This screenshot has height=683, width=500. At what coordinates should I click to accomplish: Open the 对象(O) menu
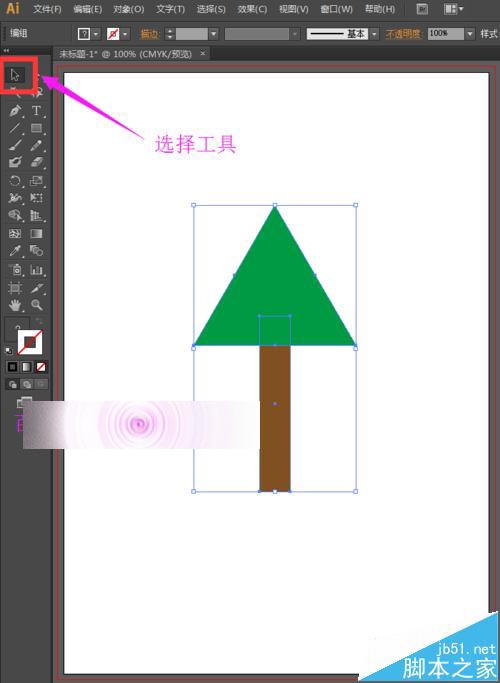pyautogui.click(x=128, y=9)
